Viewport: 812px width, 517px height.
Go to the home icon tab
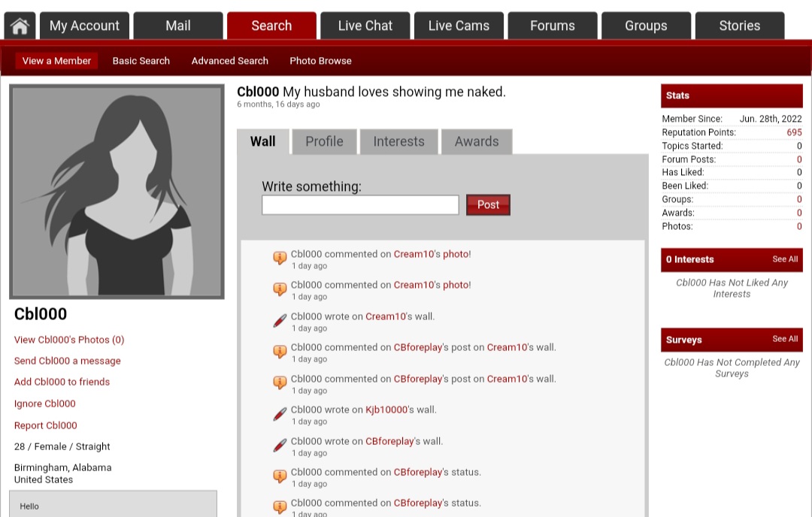[20, 26]
